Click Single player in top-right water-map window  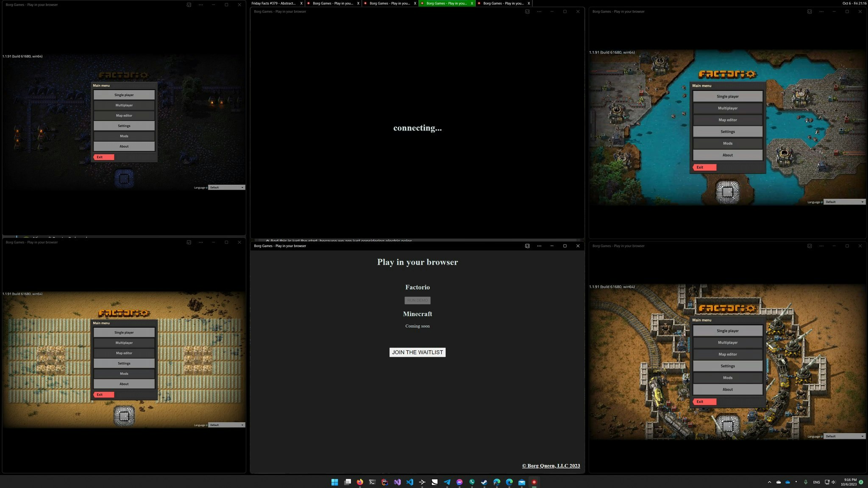pyautogui.click(x=728, y=96)
